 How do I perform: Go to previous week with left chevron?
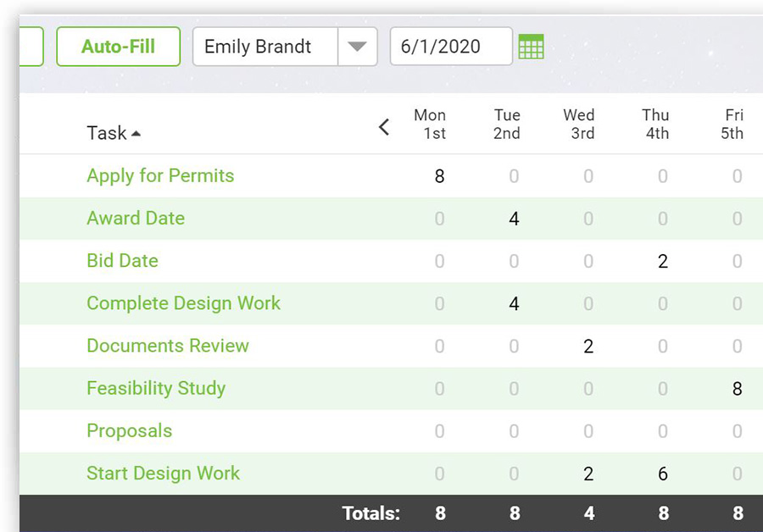tap(384, 127)
